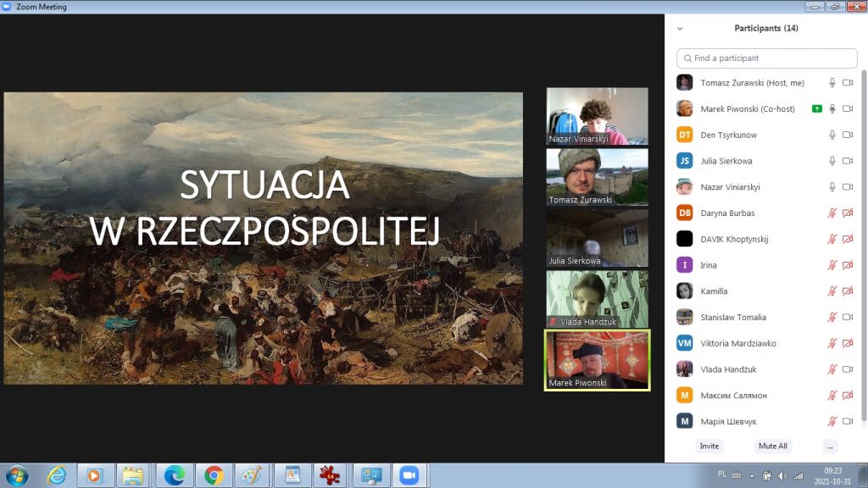Click Nazar Viniarskyi's microphone icon
868x488 pixels.
(x=832, y=187)
